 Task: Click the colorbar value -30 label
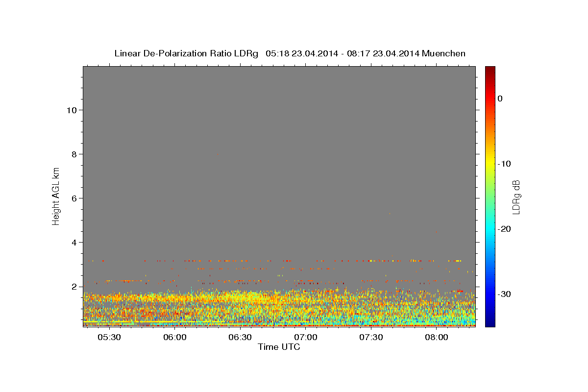click(505, 294)
